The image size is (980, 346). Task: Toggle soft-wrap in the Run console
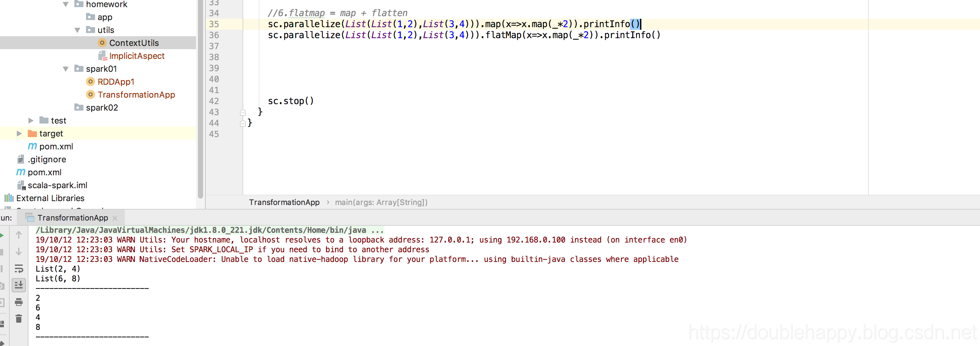point(19,268)
